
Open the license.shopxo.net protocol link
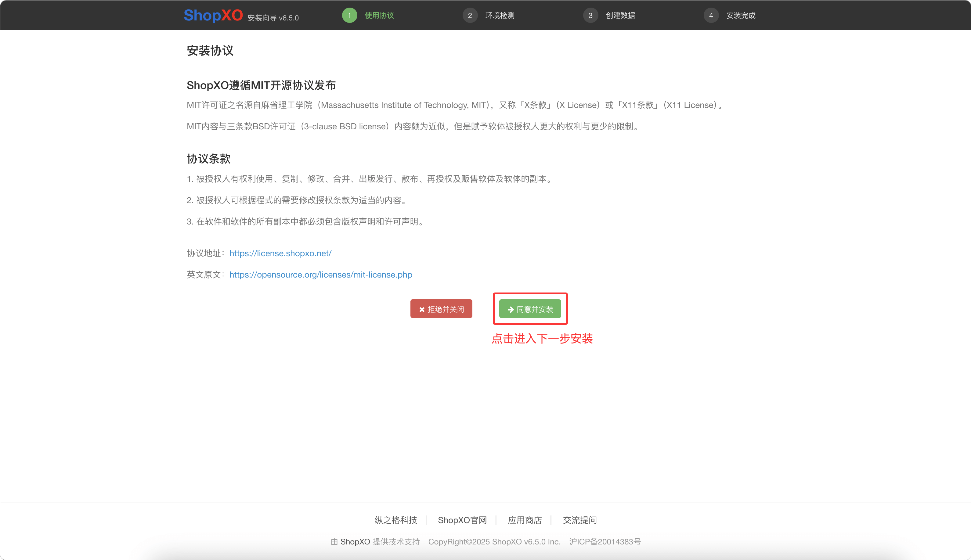coord(280,253)
